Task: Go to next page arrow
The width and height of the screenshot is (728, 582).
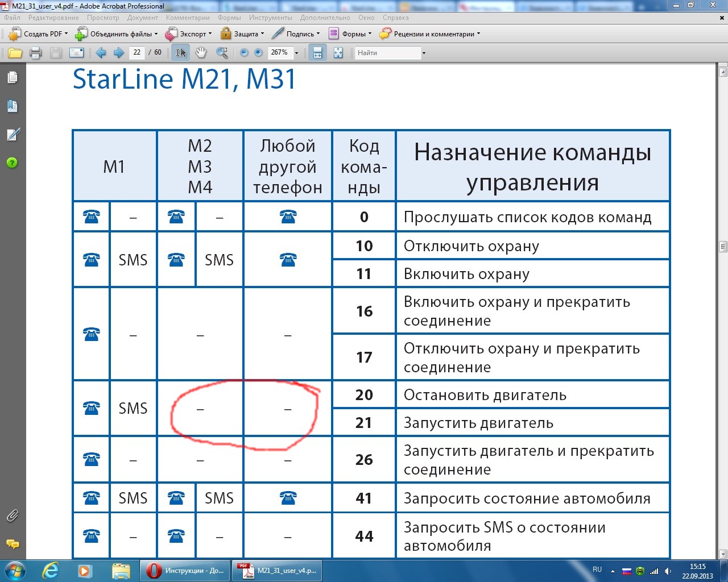Action: [x=119, y=53]
